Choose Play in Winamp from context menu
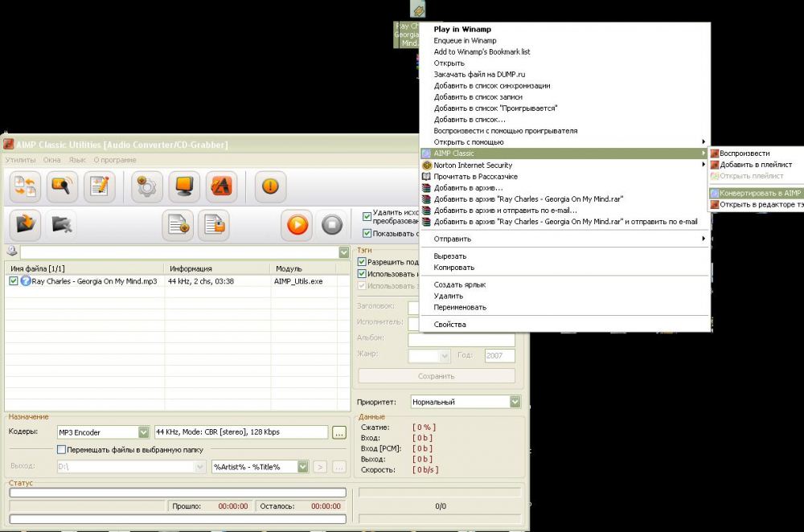This screenshot has width=804, height=532. (x=564, y=29)
